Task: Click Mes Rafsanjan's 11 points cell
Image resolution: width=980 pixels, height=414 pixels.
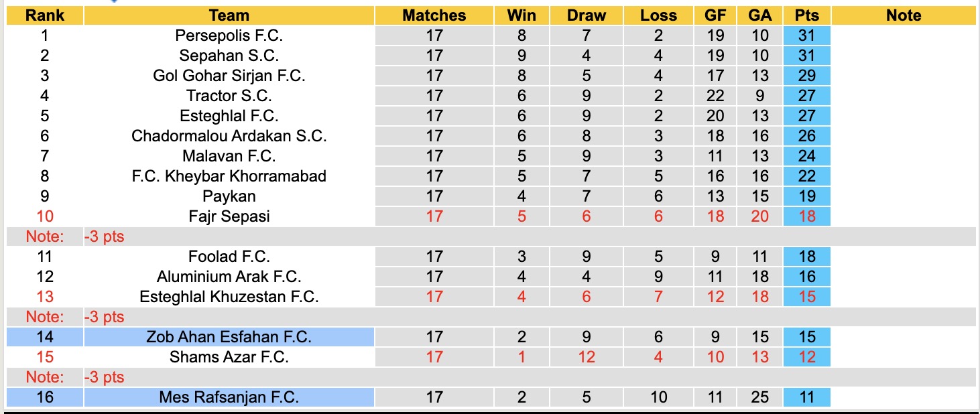Action: click(x=806, y=397)
